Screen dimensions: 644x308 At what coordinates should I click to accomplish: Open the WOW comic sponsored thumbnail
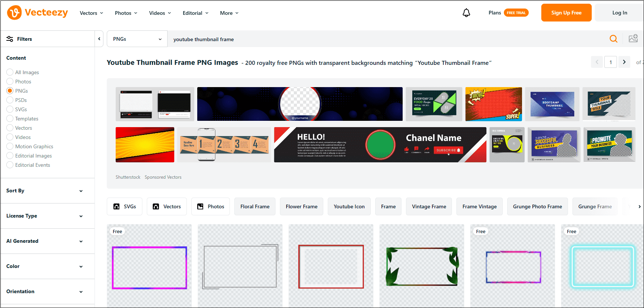tap(493, 104)
